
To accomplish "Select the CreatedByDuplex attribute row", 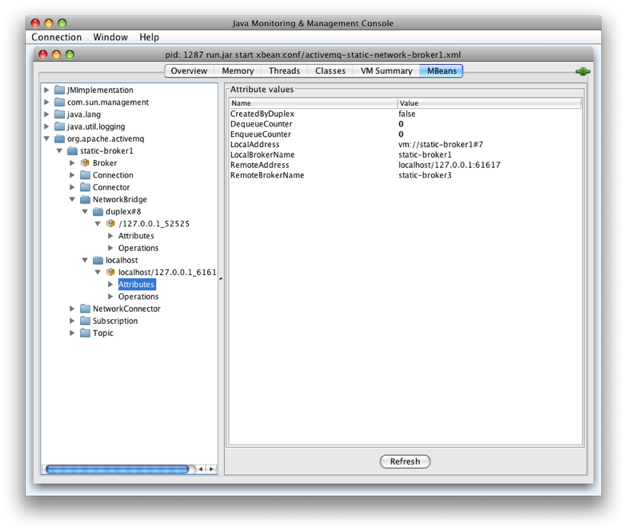I will (405, 114).
